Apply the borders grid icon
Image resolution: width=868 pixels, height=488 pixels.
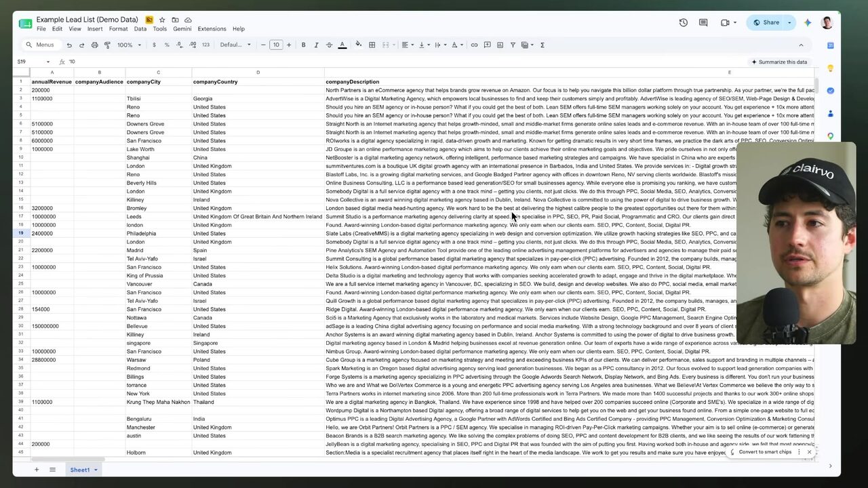[x=372, y=45]
